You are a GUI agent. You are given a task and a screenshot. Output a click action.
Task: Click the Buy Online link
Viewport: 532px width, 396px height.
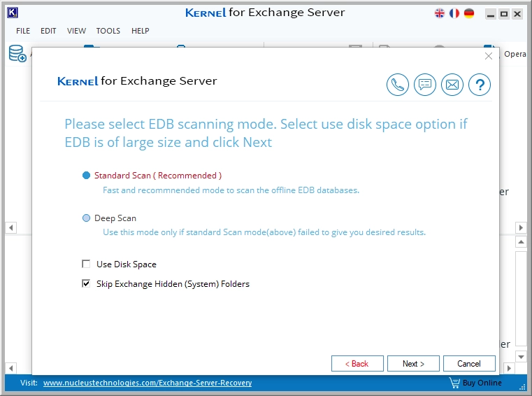tap(482, 383)
